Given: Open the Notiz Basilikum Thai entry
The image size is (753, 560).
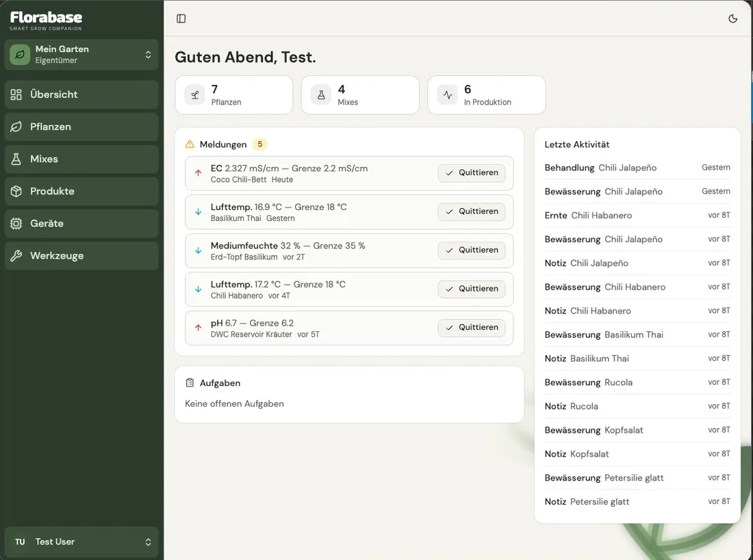Looking at the screenshot, I should (x=637, y=359).
